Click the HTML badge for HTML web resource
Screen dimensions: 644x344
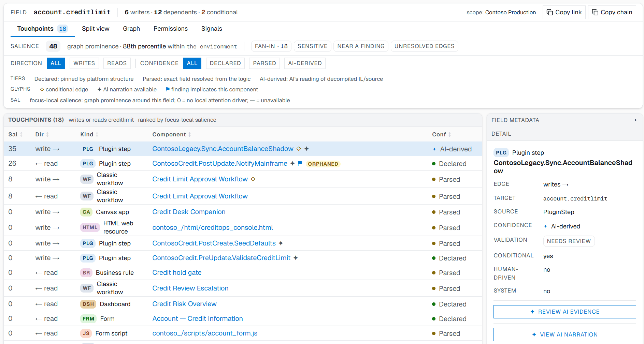click(x=90, y=227)
